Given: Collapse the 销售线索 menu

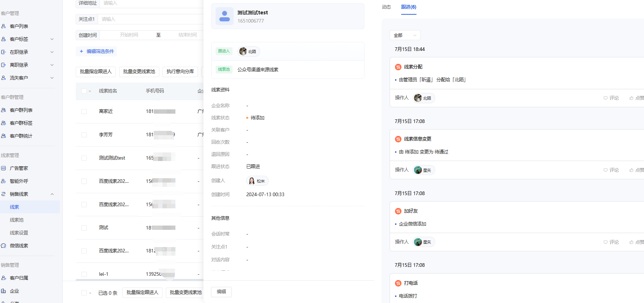Looking at the screenshot, I should pyautogui.click(x=52, y=194).
